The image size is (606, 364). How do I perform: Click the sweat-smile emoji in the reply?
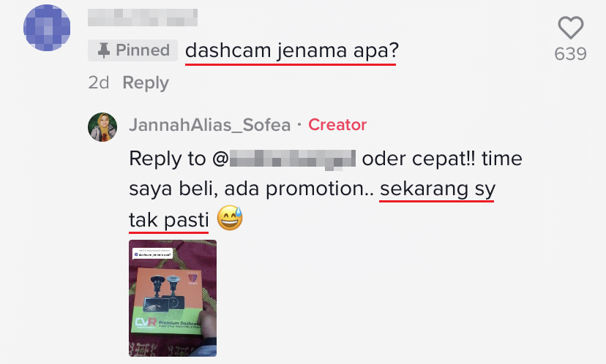230,218
